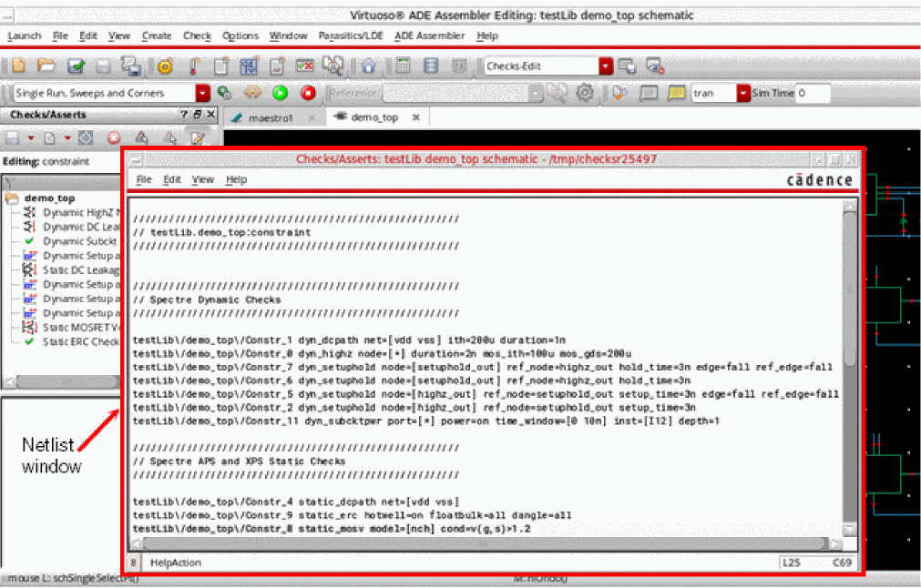Click the New file icon in main toolbar
The width and height of the screenshot is (921, 588).
[x=19, y=66]
